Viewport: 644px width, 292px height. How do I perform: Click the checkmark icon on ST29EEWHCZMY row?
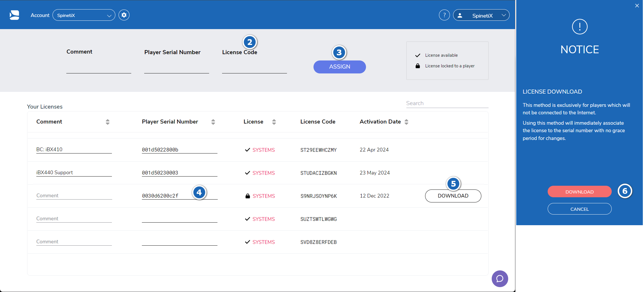[x=247, y=150]
